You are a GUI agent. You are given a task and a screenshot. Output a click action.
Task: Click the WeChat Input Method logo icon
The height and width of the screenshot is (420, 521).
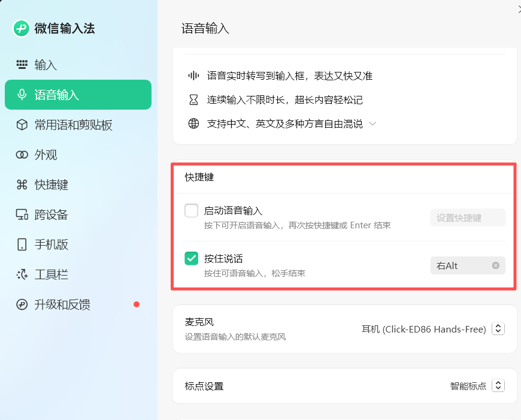tap(22, 28)
